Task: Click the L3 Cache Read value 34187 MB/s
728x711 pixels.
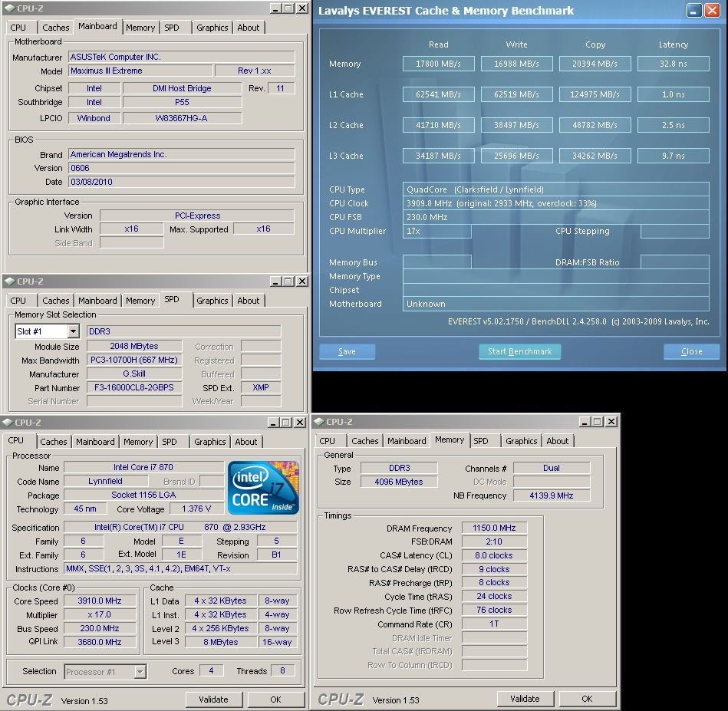Action: pyautogui.click(x=438, y=156)
